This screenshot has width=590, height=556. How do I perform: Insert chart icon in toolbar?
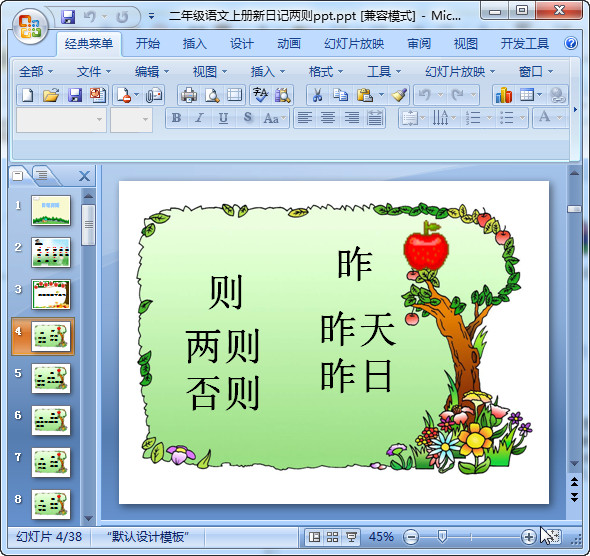click(x=504, y=95)
